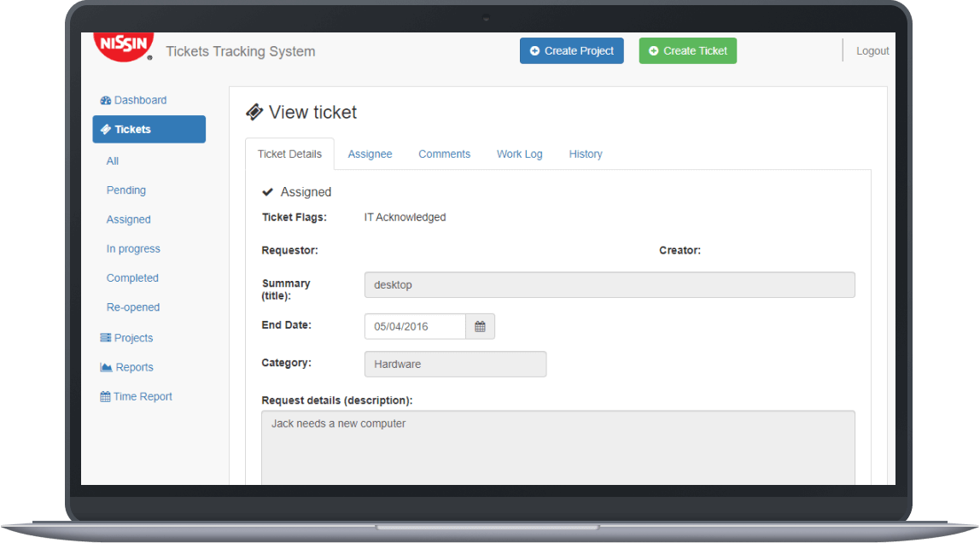
Task: Click the Logout link
Action: point(872,50)
